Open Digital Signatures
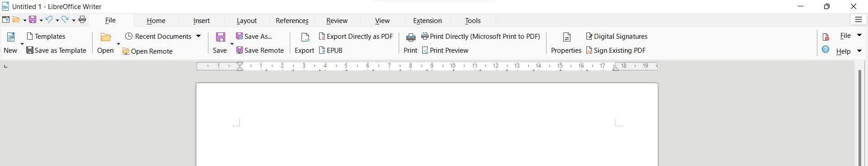This screenshot has width=868, height=166. point(617,37)
